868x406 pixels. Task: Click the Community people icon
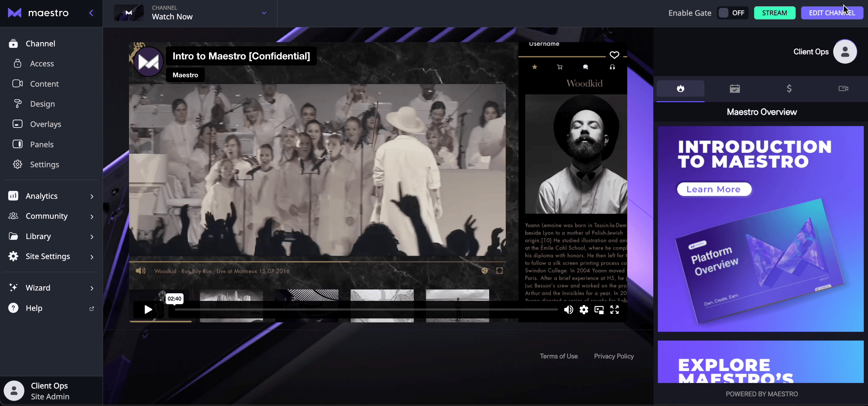(13, 216)
